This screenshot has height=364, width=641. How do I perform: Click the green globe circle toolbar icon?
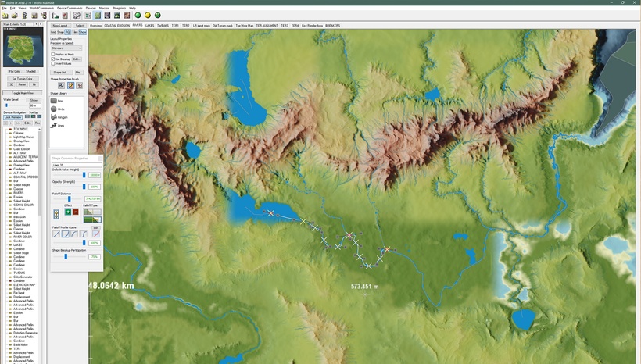(157, 16)
